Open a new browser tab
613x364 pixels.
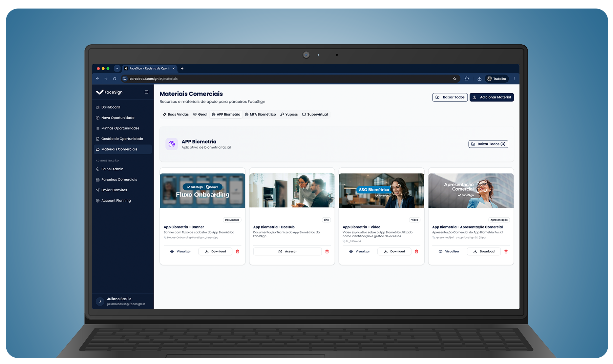pyautogui.click(x=182, y=69)
